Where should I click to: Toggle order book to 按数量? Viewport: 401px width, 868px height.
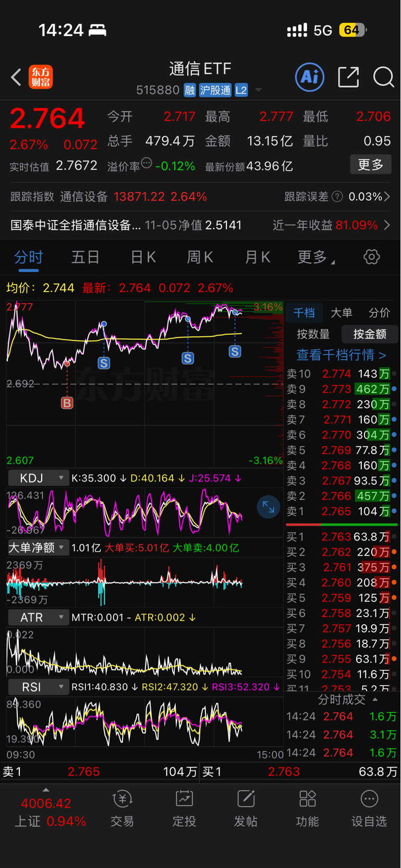pyautogui.click(x=313, y=334)
